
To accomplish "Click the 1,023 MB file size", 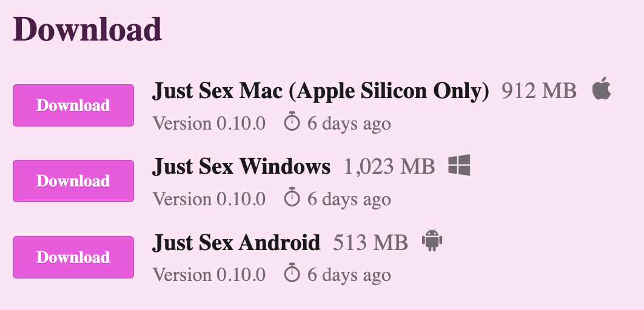I will tap(389, 167).
